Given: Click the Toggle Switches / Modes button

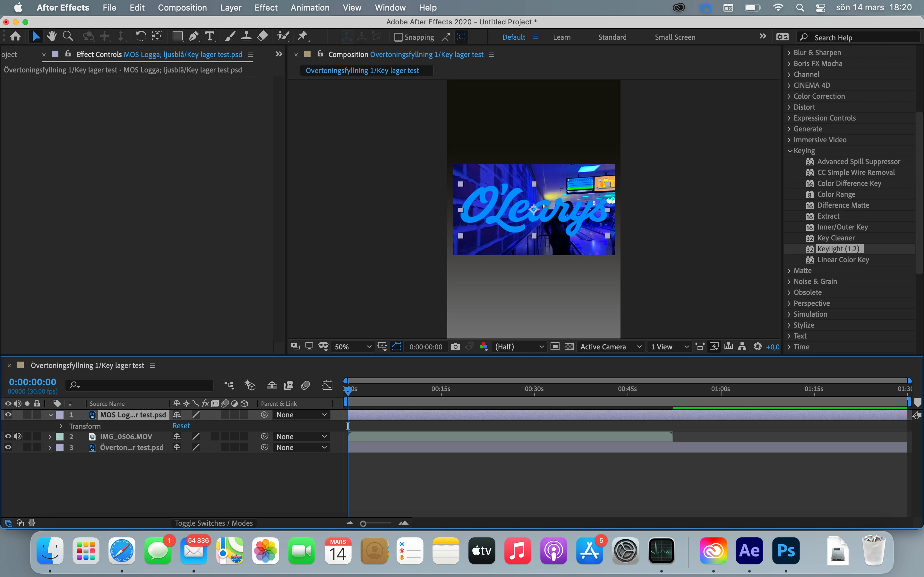Looking at the screenshot, I should [x=213, y=523].
